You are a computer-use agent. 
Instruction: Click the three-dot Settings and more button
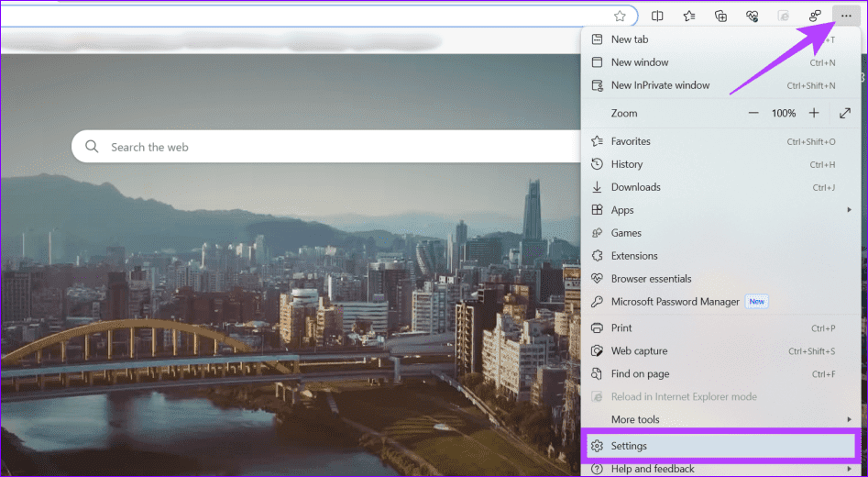pyautogui.click(x=846, y=17)
